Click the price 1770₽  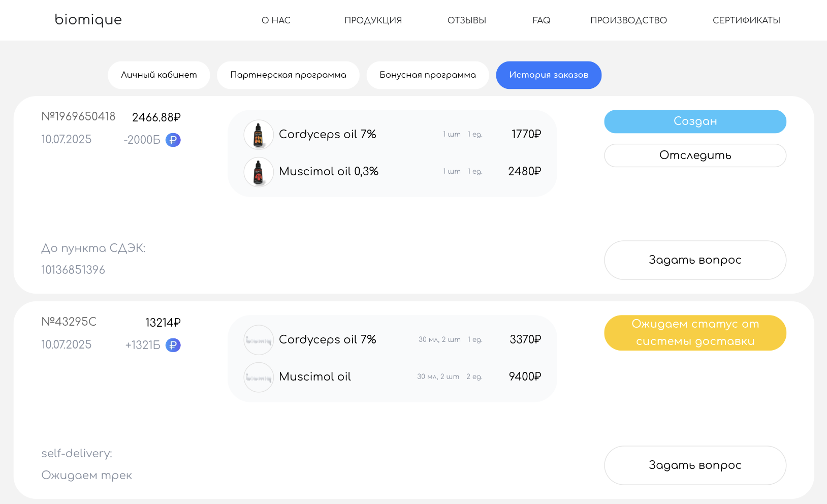(526, 134)
